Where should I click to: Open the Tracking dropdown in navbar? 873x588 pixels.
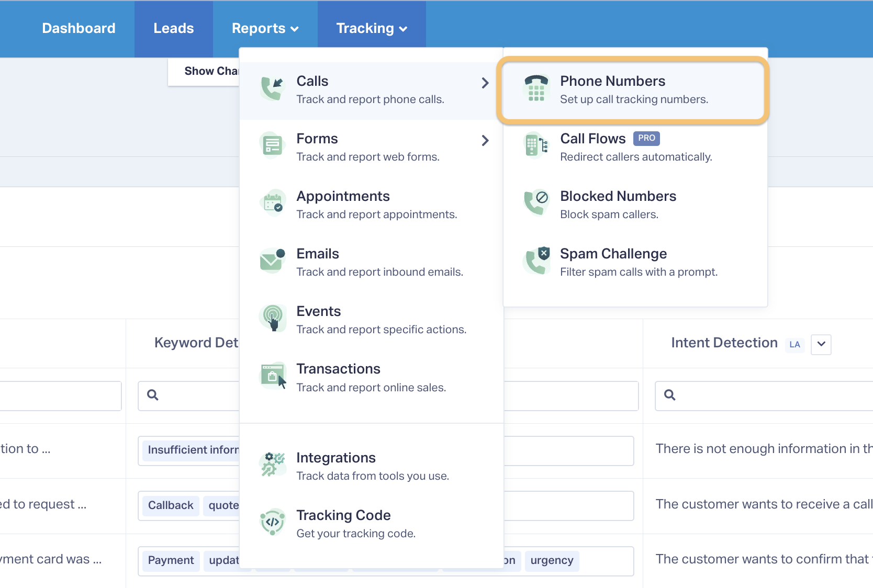pos(372,28)
